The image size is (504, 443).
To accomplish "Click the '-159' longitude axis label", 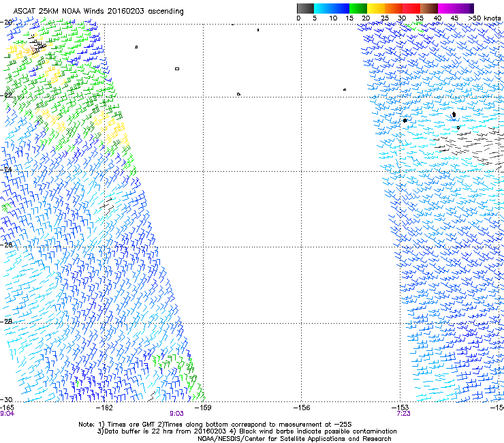I will [203, 408].
